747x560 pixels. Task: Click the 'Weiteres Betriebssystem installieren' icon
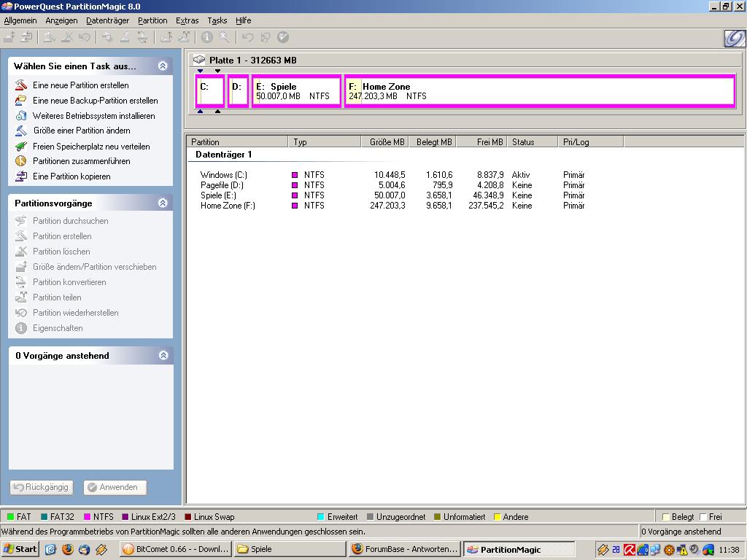21,116
